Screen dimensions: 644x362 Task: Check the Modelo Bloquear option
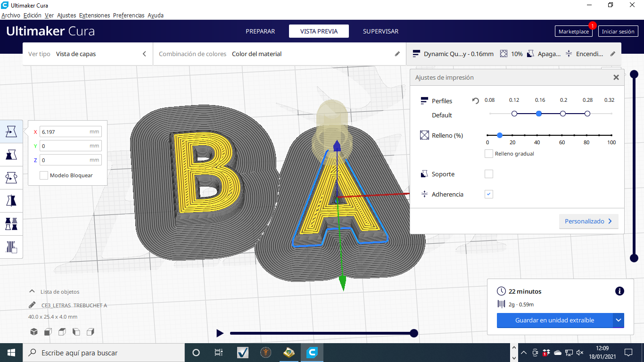pyautogui.click(x=43, y=175)
